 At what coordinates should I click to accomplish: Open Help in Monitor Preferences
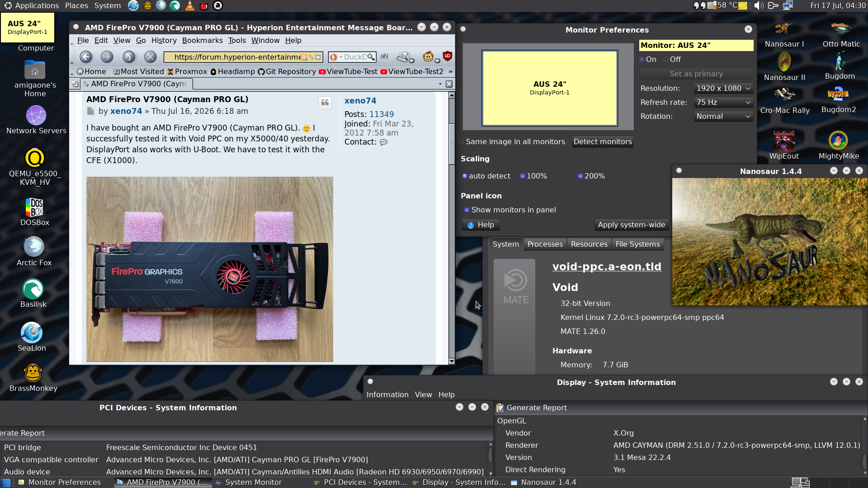481,225
